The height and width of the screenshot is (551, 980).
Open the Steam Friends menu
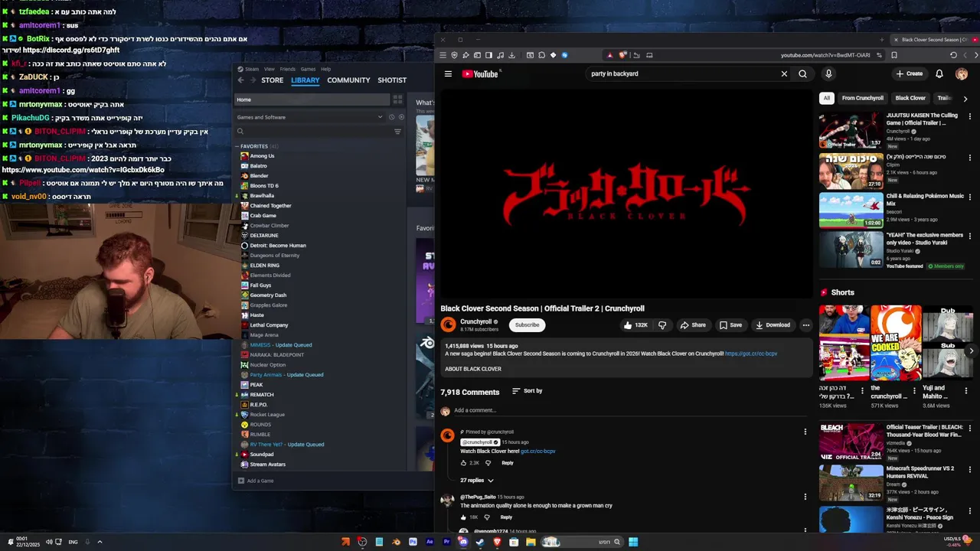288,69
